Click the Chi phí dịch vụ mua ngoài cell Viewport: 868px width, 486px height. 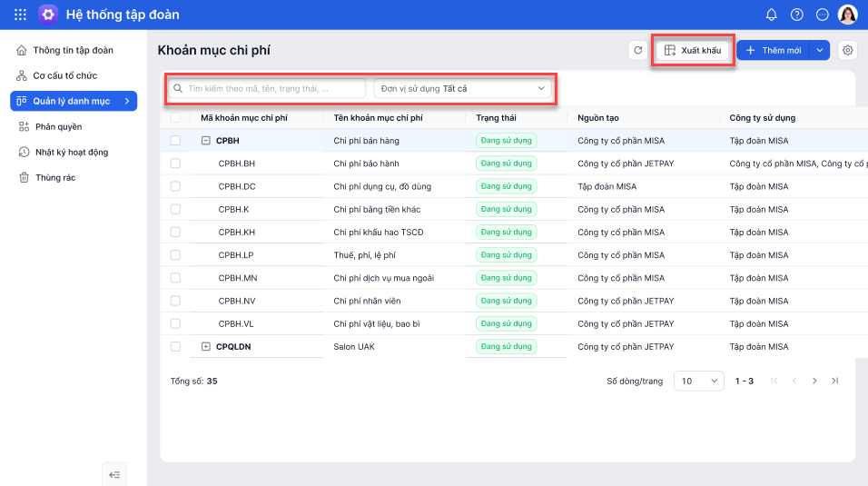pos(384,278)
